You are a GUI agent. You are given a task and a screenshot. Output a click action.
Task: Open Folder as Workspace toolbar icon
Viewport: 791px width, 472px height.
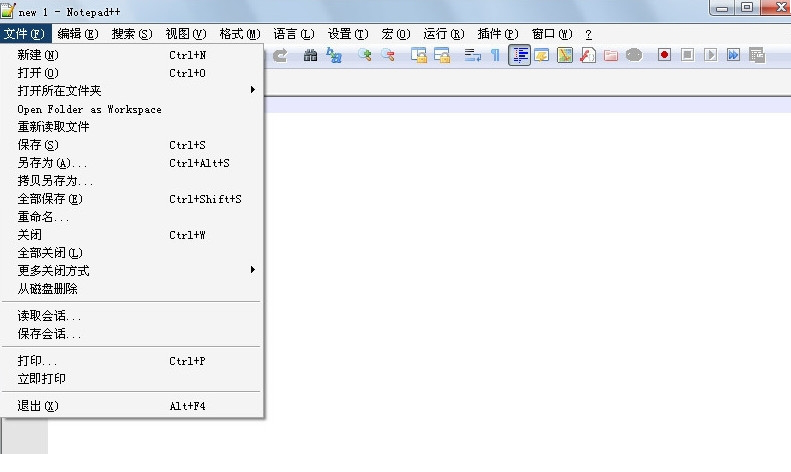click(611, 55)
